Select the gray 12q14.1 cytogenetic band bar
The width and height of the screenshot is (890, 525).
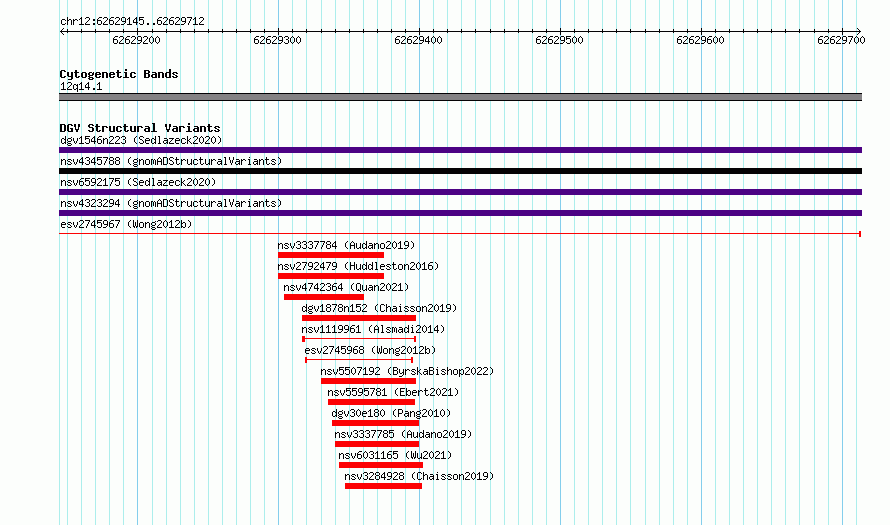pyautogui.click(x=460, y=97)
